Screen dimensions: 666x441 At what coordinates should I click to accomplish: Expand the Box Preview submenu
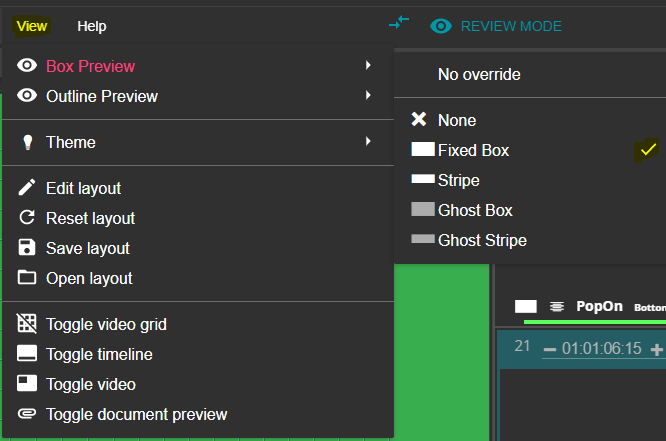(90, 66)
